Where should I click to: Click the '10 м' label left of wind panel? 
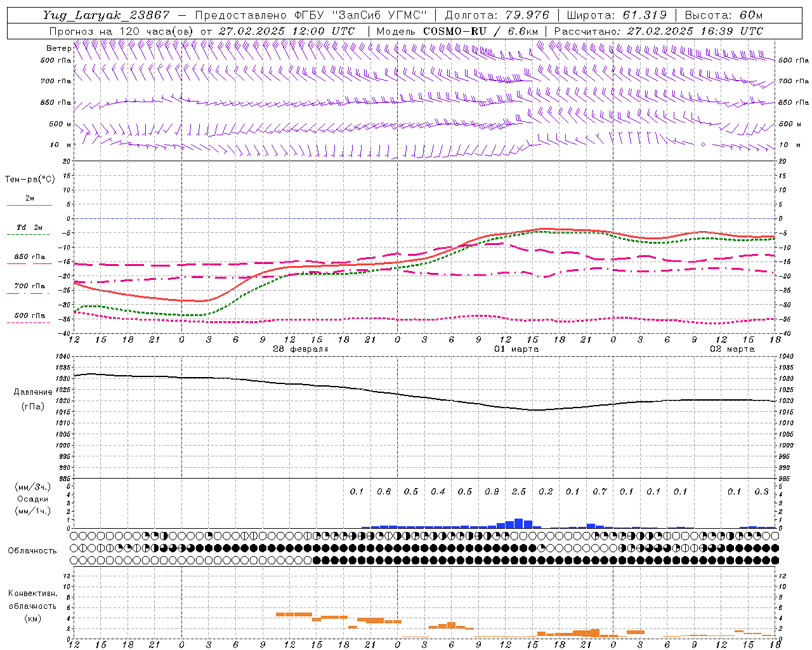pyautogui.click(x=60, y=145)
